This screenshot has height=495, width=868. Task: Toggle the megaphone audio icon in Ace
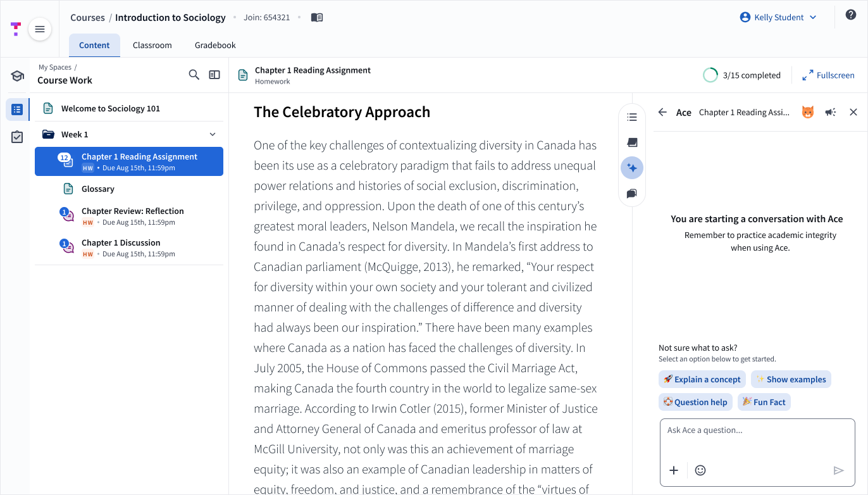point(831,112)
